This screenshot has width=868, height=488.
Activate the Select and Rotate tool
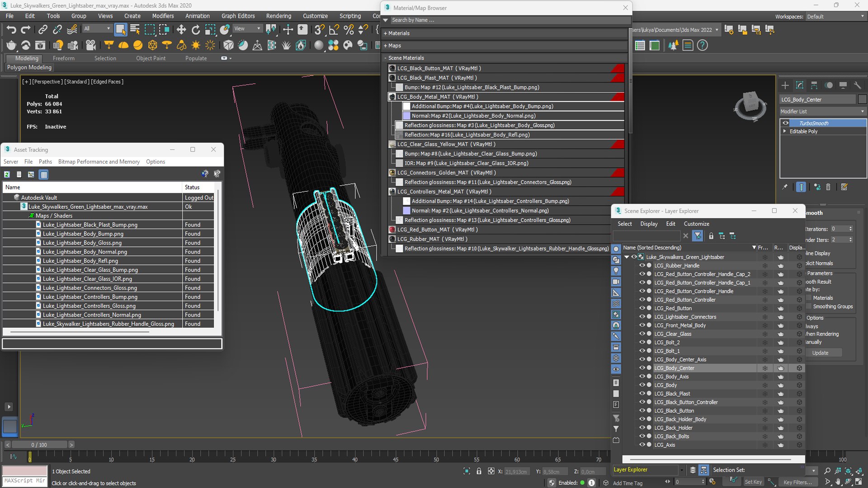point(195,30)
